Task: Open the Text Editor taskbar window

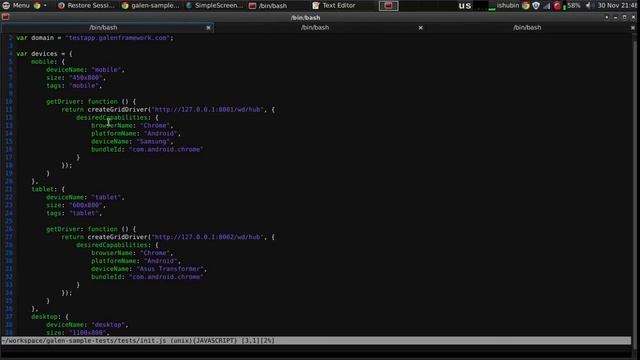Action: (334, 5)
